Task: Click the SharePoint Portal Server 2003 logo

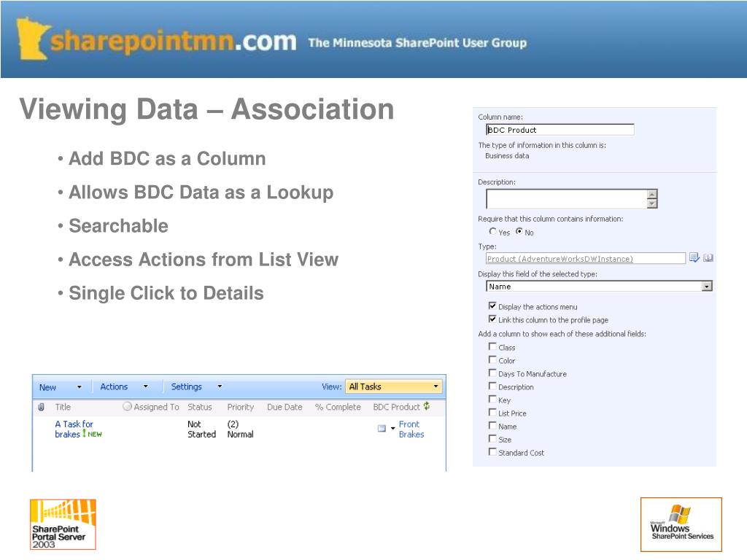Action: 63,524
